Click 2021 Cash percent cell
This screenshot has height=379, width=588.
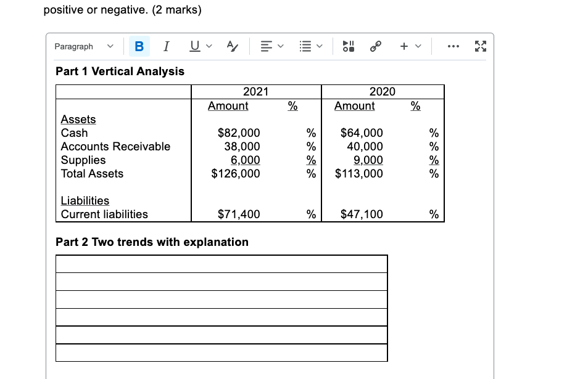(x=311, y=133)
